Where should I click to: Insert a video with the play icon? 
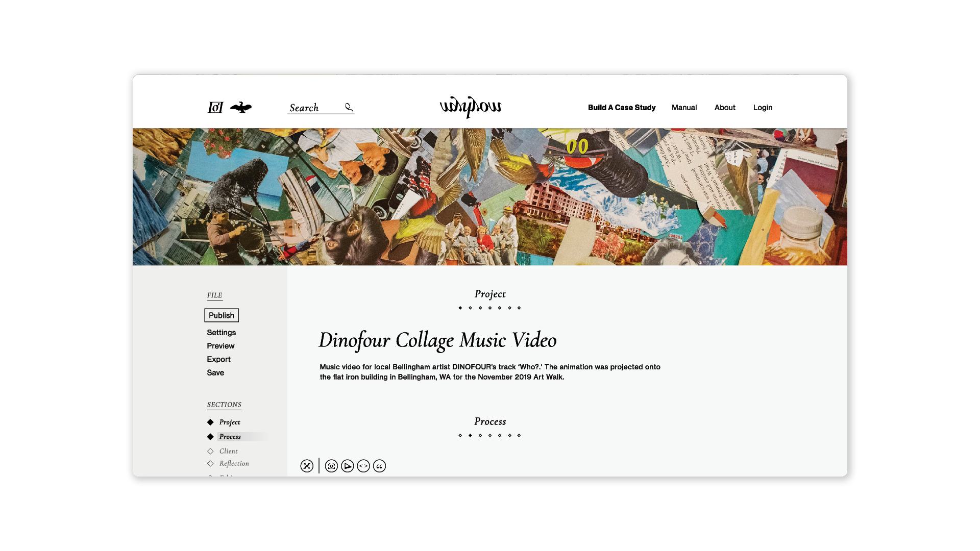point(348,466)
